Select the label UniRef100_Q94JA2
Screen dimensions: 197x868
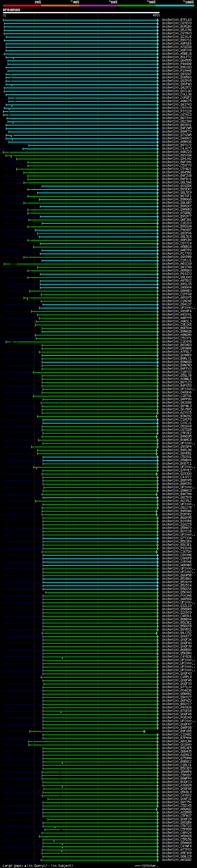[x=177, y=159]
